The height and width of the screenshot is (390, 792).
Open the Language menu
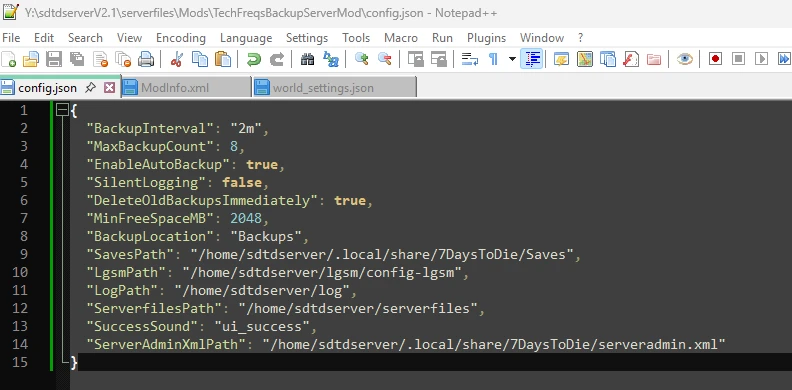pos(246,38)
